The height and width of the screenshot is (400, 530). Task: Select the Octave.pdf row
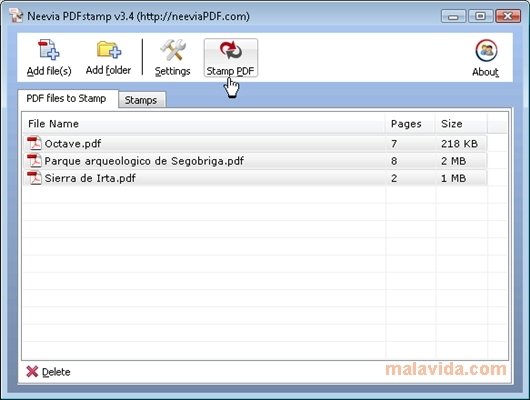255,143
